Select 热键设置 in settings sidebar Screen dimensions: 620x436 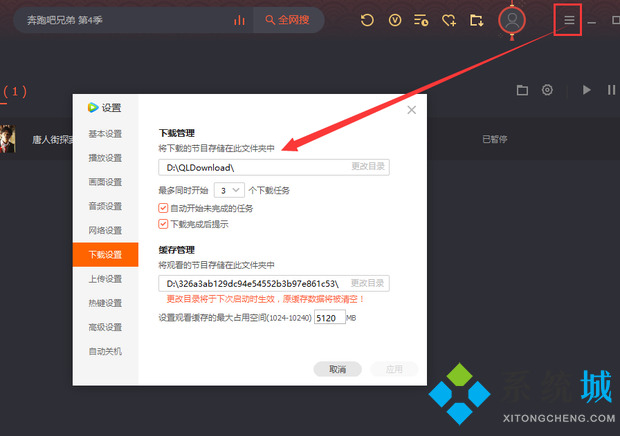(x=105, y=303)
